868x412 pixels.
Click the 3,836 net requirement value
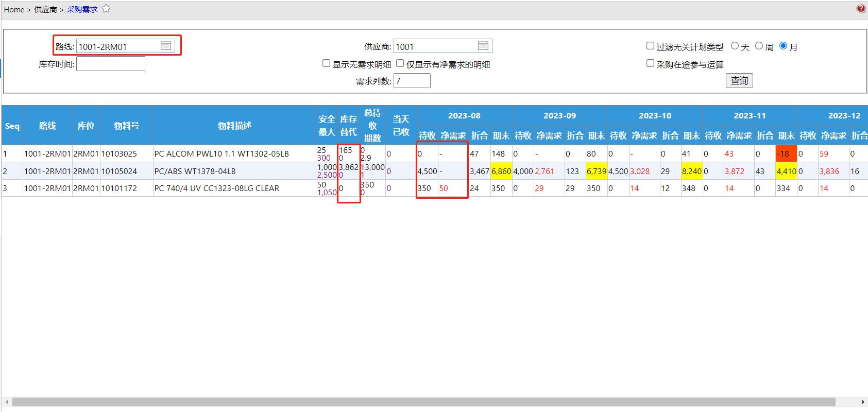click(829, 171)
